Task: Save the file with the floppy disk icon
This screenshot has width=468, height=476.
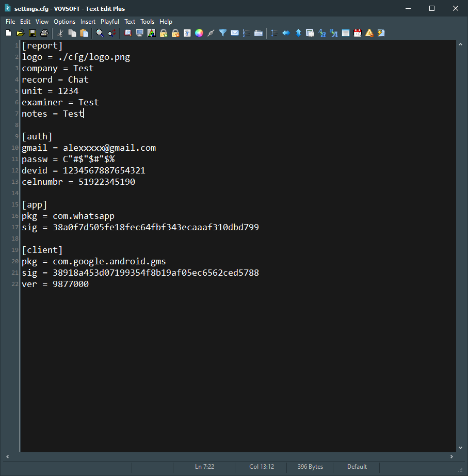Action: 32,33
